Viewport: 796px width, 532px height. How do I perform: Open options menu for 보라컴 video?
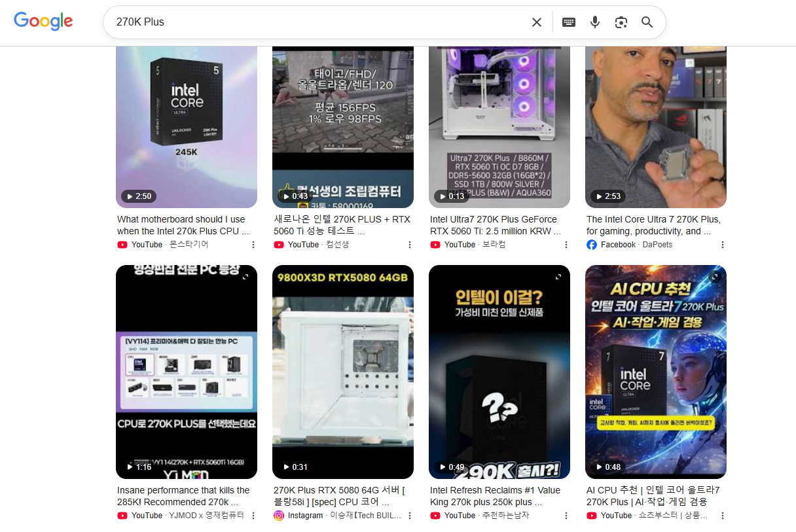coord(566,245)
